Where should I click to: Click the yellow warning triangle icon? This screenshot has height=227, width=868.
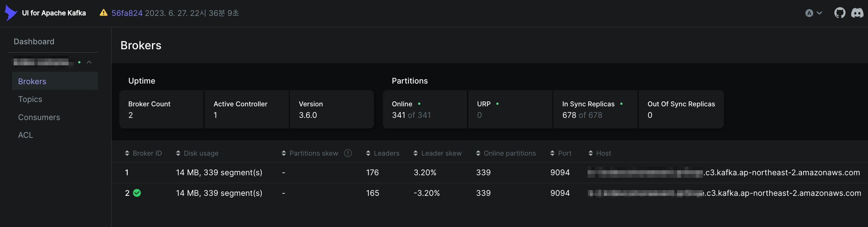click(x=103, y=13)
